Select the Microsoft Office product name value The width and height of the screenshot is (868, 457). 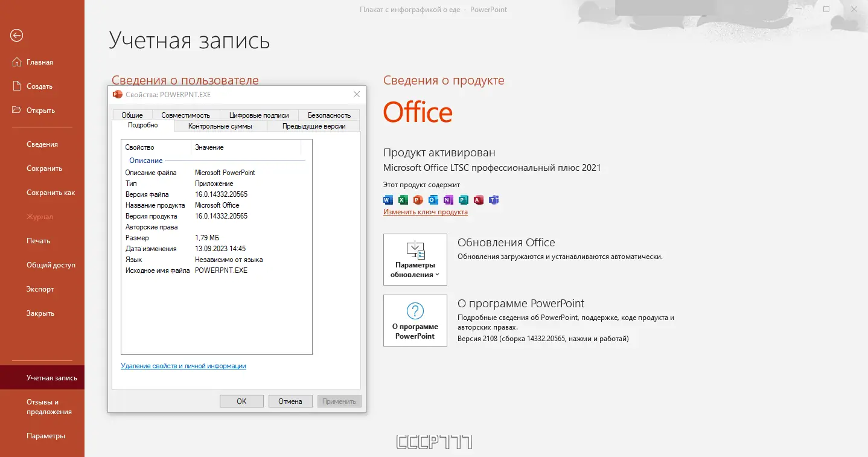click(x=217, y=205)
